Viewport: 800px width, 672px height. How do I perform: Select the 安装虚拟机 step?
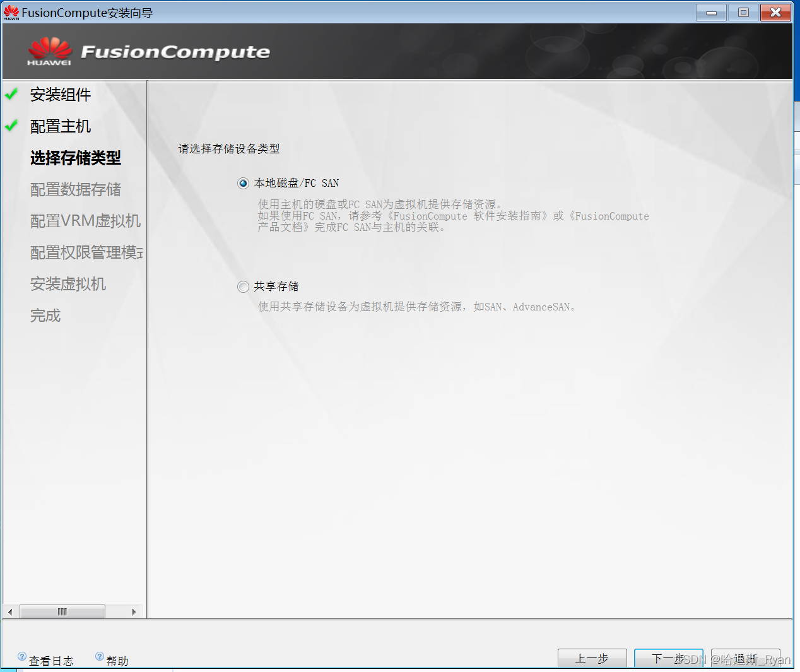68,284
